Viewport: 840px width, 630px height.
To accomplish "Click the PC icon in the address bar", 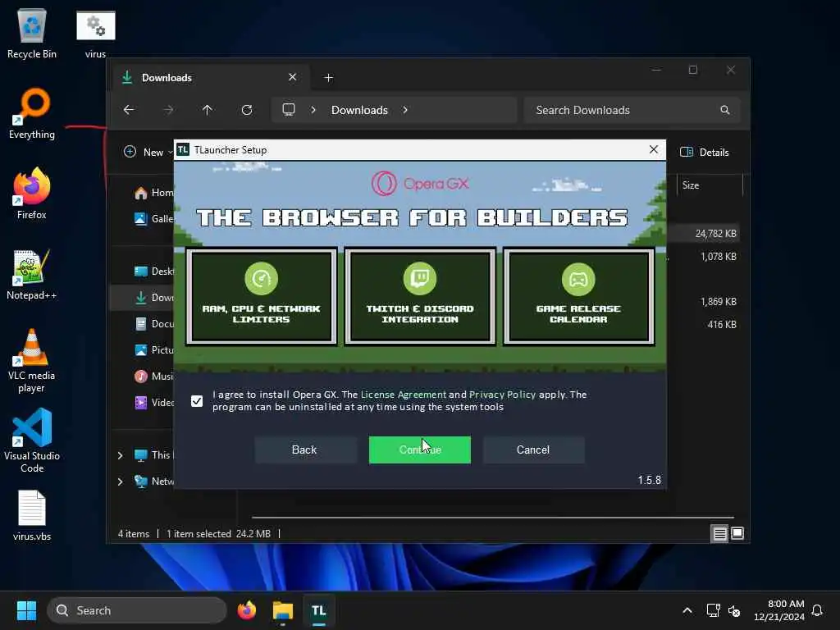I will coord(289,110).
